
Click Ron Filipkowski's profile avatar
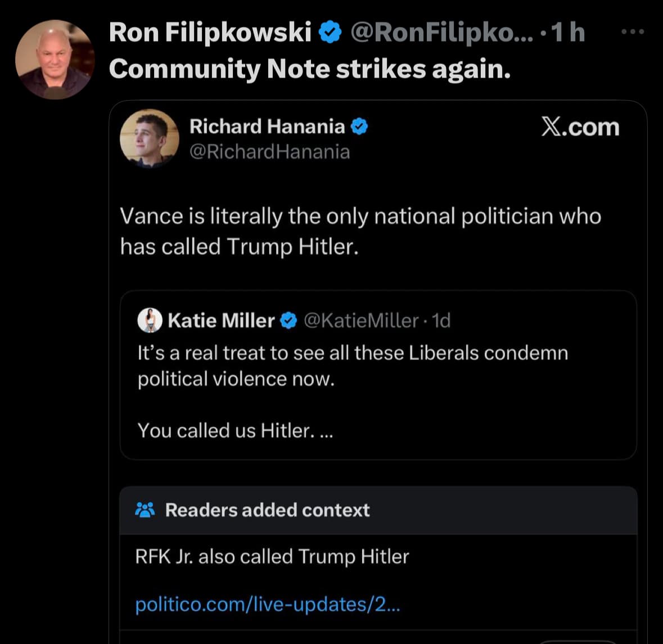click(x=55, y=60)
